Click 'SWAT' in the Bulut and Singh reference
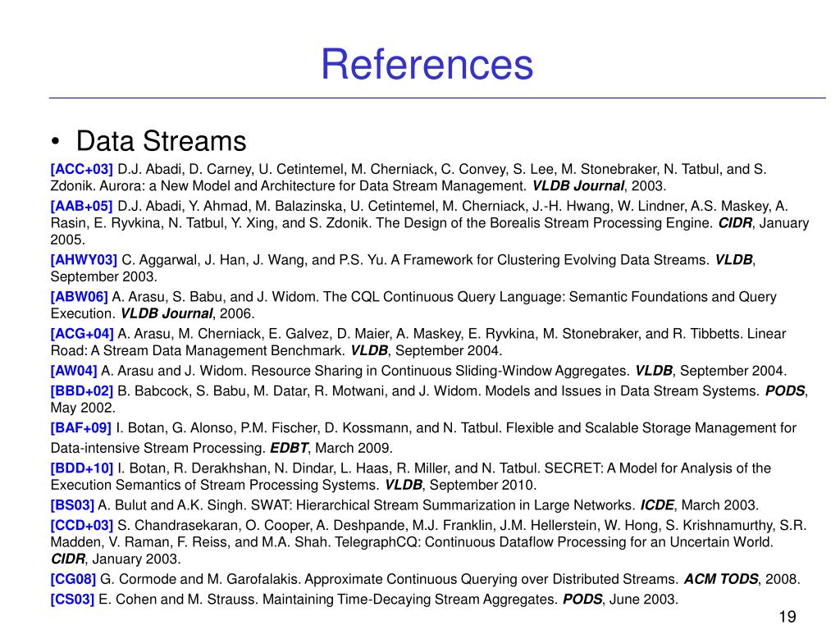This screenshot has height=630, width=840. click(271, 505)
